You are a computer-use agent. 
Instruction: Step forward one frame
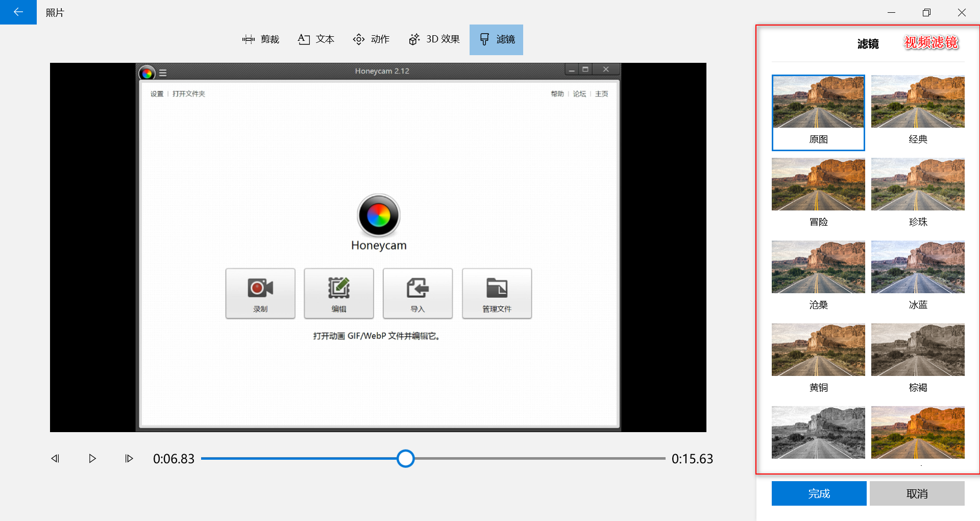(x=129, y=459)
